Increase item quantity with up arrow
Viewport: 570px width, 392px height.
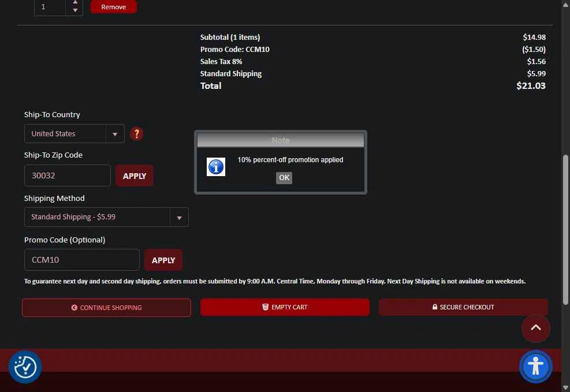pos(75,2)
